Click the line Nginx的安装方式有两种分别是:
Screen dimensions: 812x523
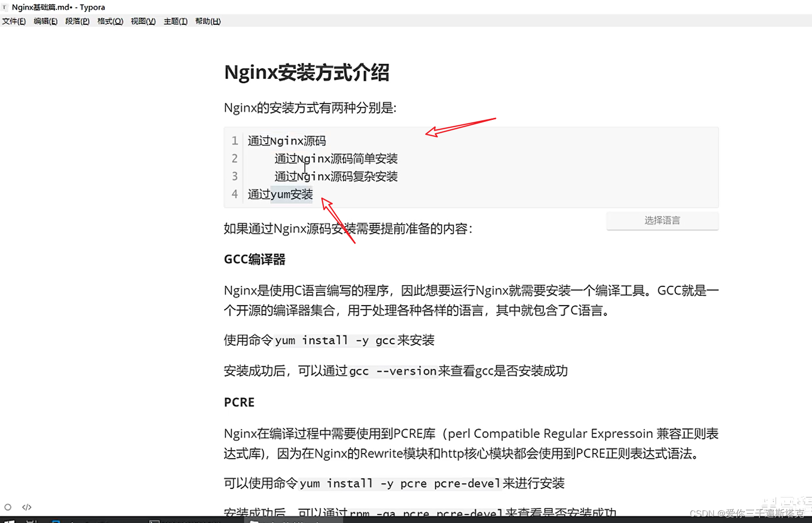point(310,107)
